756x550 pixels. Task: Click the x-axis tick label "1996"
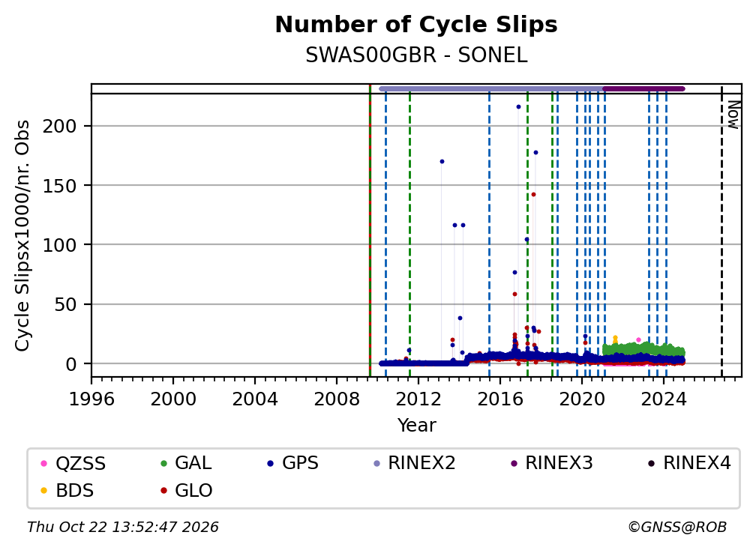(x=91, y=399)
